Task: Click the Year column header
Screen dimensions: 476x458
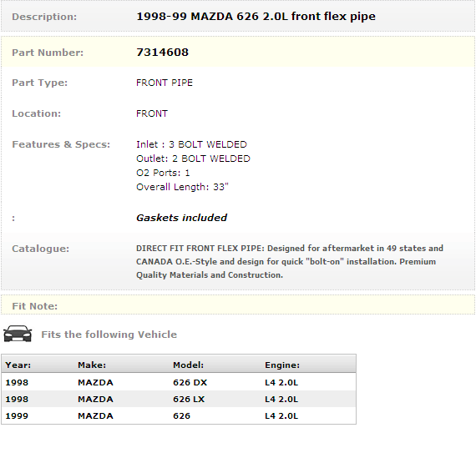Action: coord(18,365)
